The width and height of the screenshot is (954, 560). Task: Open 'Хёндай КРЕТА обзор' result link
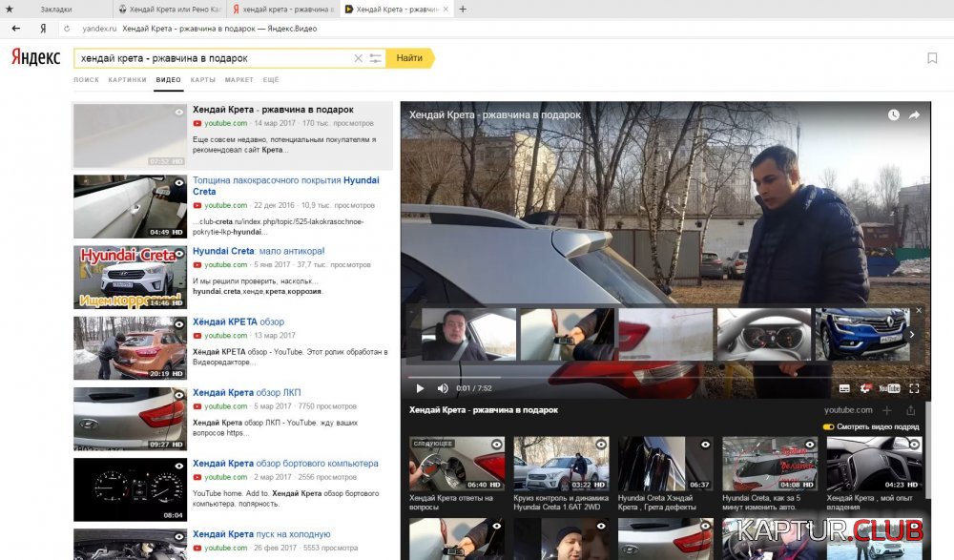pyautogui.click(x=238, y=321)
